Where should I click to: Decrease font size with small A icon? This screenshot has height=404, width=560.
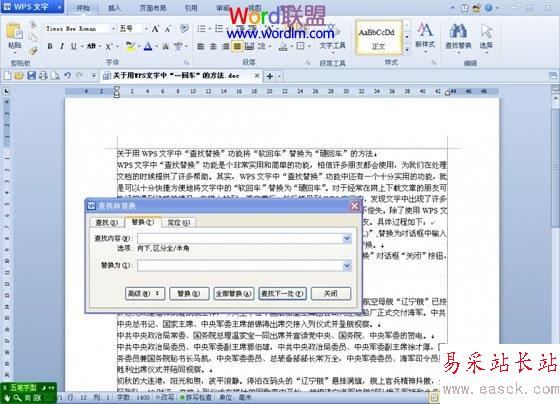pos(168,29)
